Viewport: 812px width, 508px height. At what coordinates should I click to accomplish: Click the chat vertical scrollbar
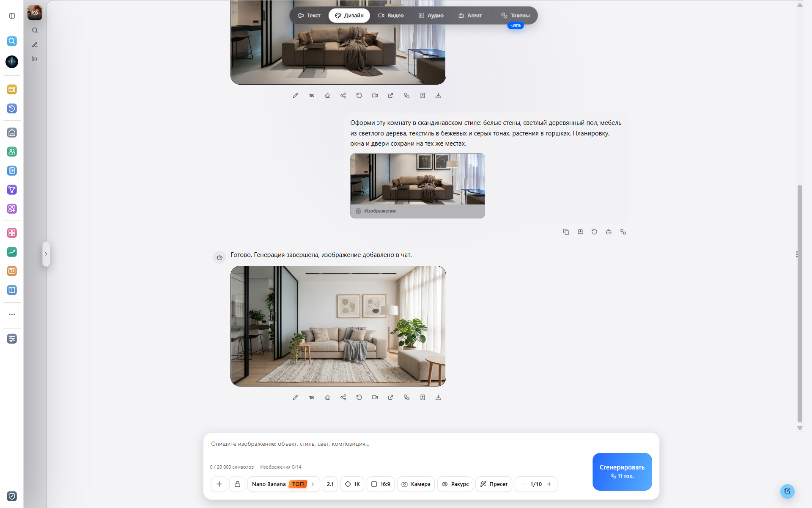click(x=800, y=303)
